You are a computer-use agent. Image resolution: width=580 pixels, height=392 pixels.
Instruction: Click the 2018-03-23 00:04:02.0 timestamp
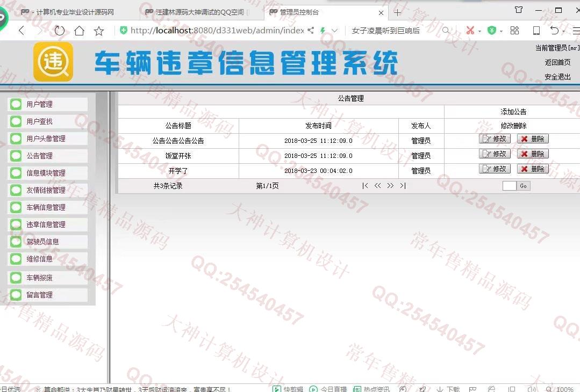pos(318,171)
